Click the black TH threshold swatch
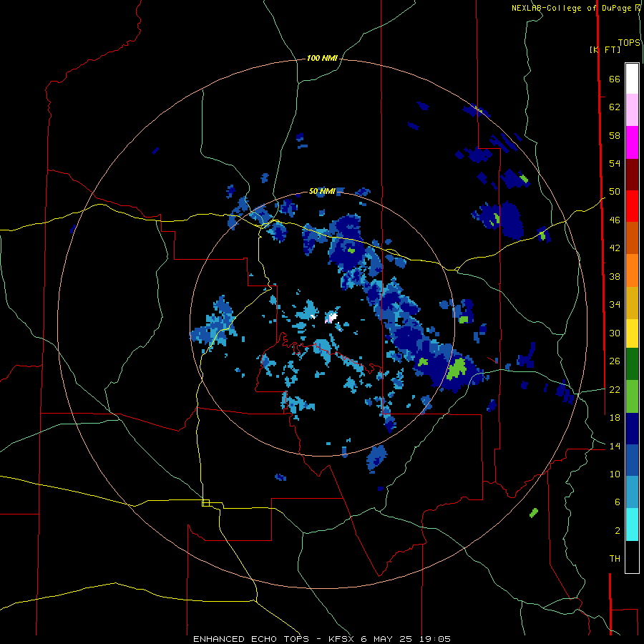644x644 pixels. [x=632, y=557]
